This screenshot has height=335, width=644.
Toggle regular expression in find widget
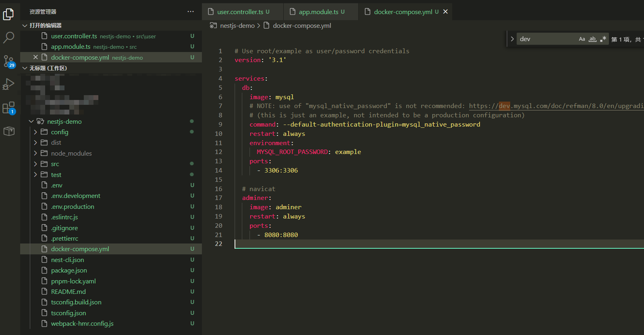click(x=603, y=39)
